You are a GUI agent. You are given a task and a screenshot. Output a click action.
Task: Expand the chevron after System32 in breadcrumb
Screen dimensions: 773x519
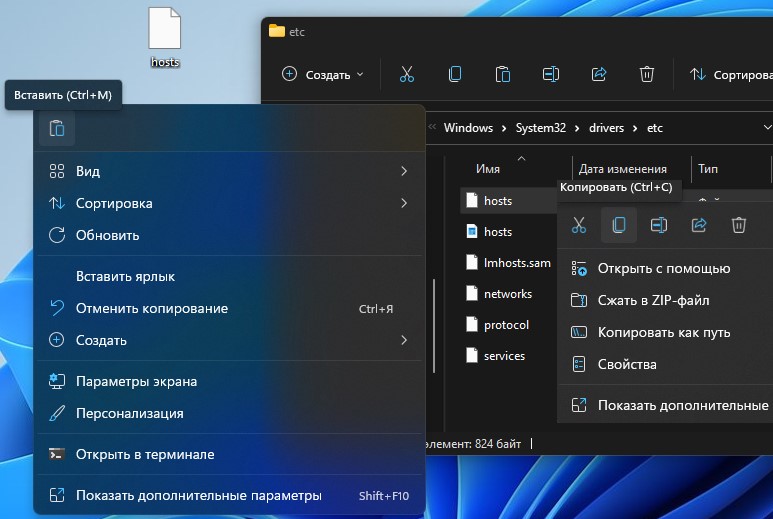(x=577, y=128)
